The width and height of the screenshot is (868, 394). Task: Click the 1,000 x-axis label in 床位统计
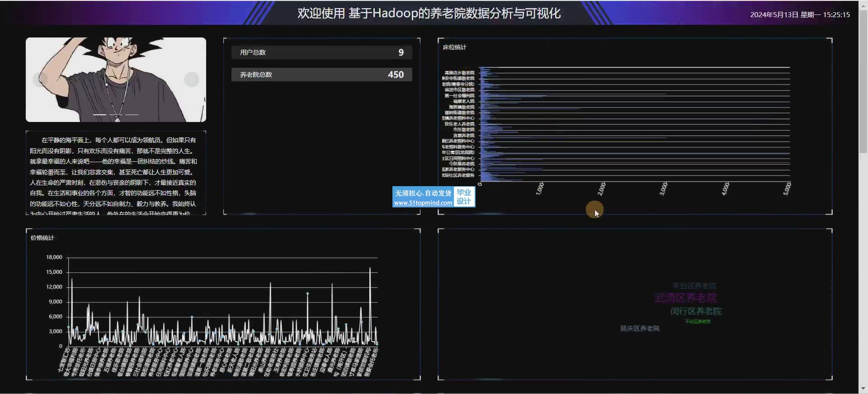pos(540,188)
